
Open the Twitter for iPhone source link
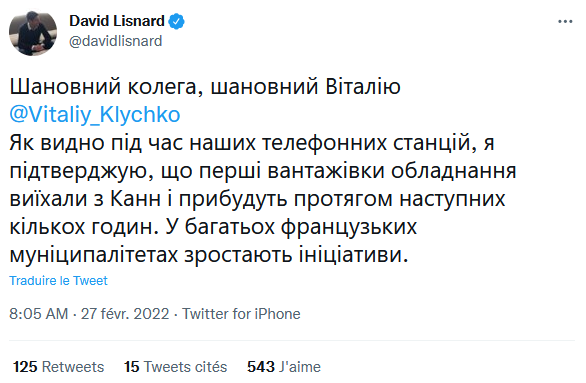click(241, 314)
